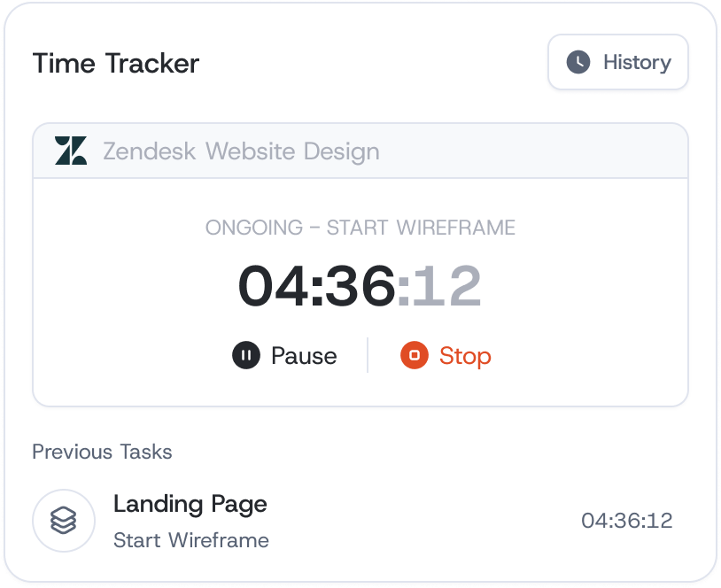Click the orange stop icon
721x588 pixels.
414,356
